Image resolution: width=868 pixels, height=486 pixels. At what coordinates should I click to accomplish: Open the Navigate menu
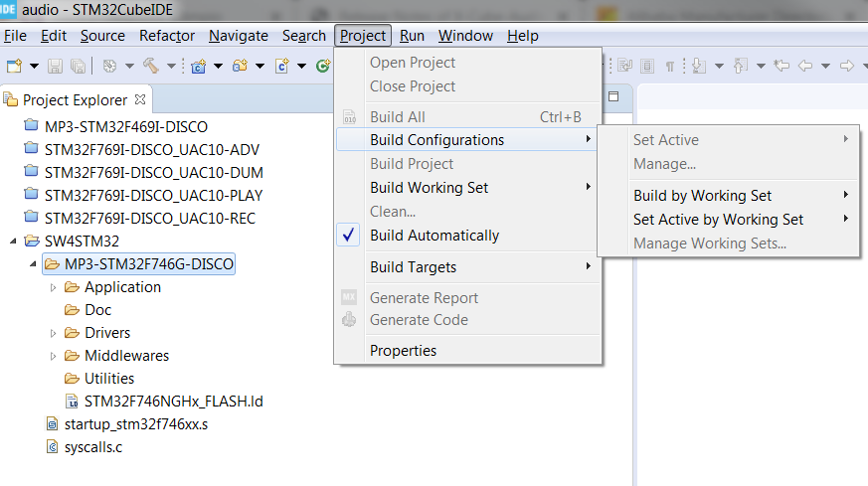click(x=238, y=36)
